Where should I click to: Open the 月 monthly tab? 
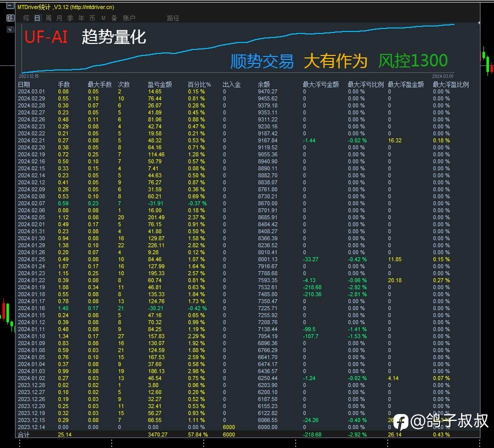(59, 18)
